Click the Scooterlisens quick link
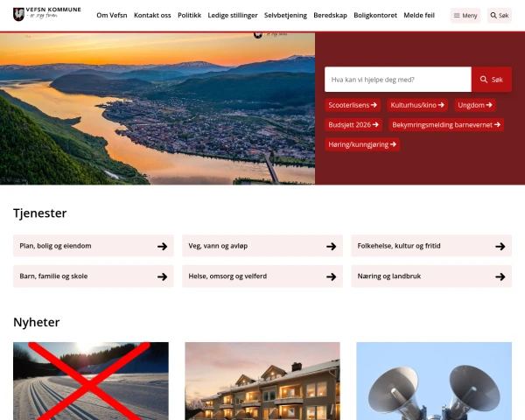Screen dimensions: 525x420 353,105
